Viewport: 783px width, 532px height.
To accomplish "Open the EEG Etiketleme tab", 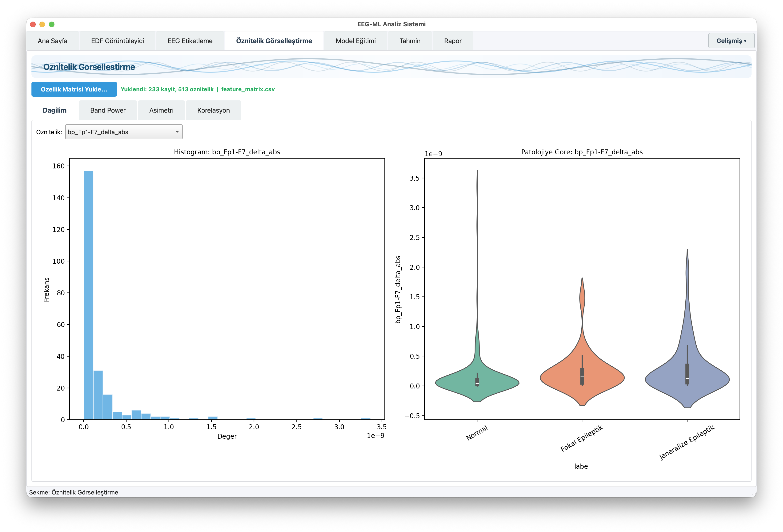I will (x=190, y=41).
